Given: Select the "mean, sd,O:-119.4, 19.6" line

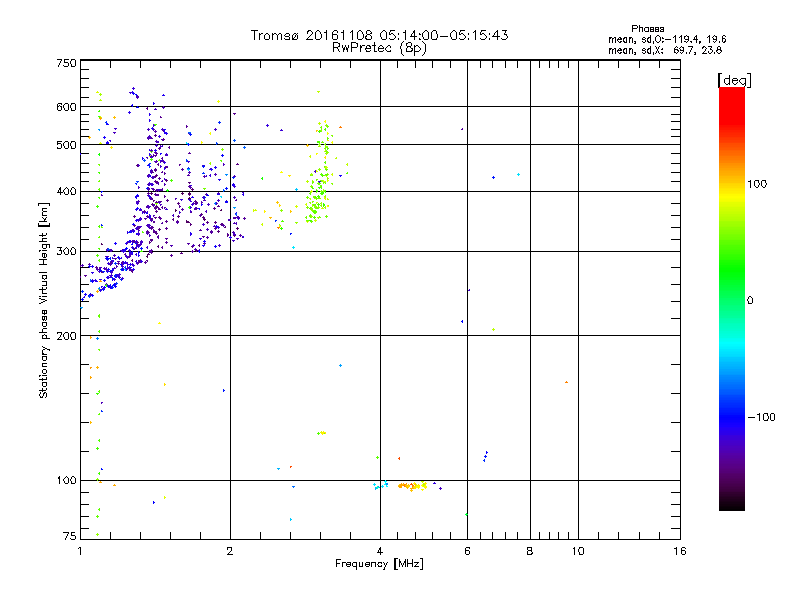Looking at the screenshot, I should pos(667,39).
